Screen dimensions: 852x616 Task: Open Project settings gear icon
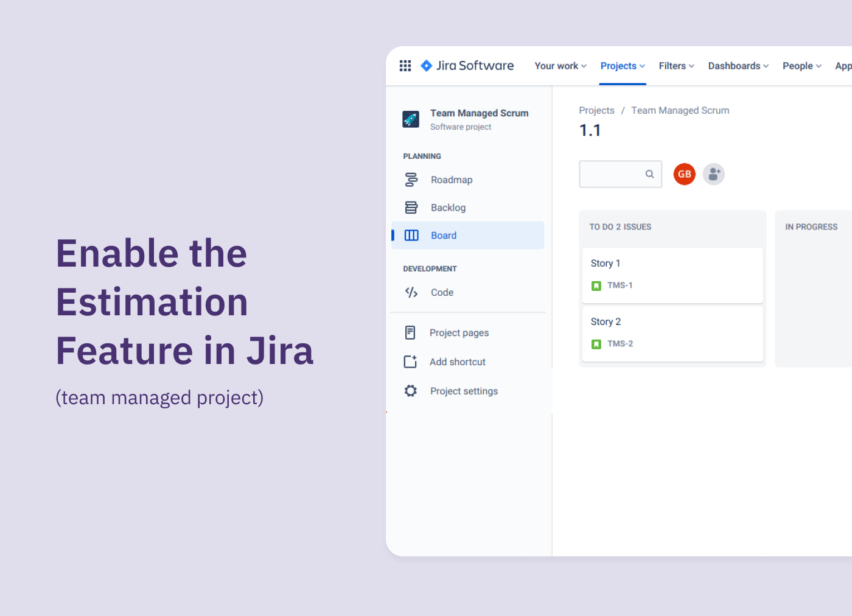tap(411, 391)
